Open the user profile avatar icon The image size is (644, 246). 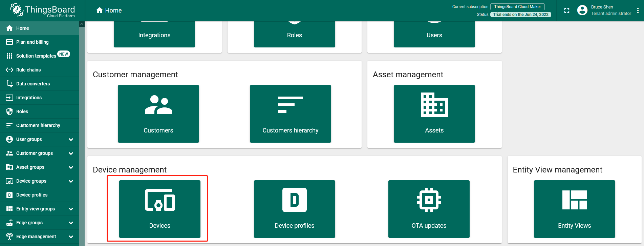pyautogui.click(x=582, y=11)
